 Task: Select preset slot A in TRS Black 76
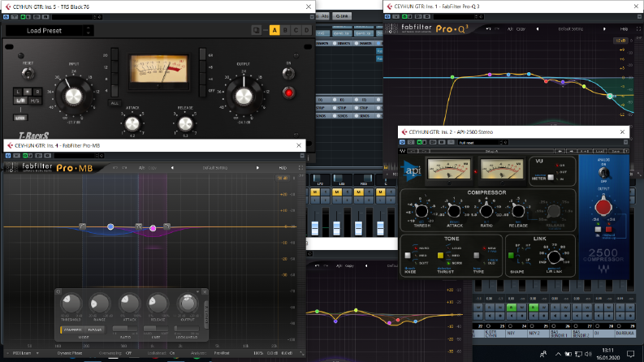click(274, 30)
